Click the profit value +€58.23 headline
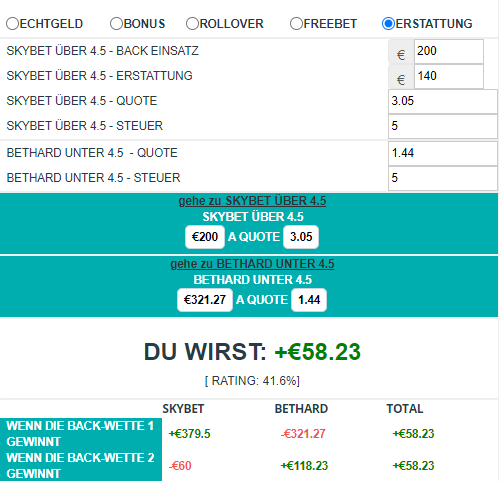This screenshot has width=499, height=481. point(317,352)
